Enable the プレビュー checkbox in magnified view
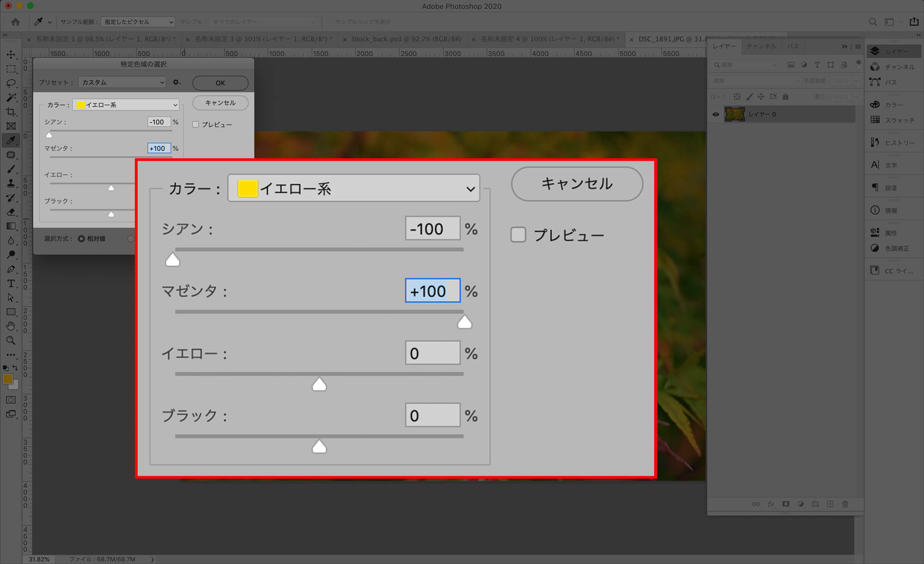 (518, 235)
